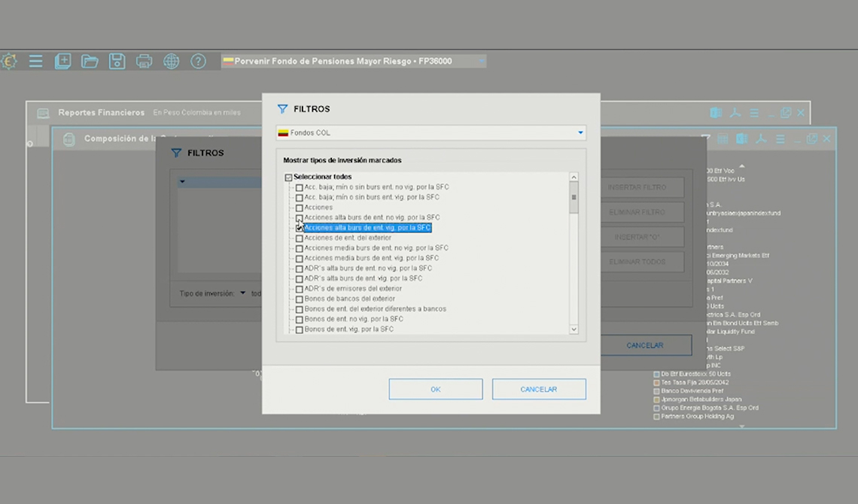Check 'Bonos de ent. vig. por la SFC' box
The image size is (858, 504).
pos(300,329)
